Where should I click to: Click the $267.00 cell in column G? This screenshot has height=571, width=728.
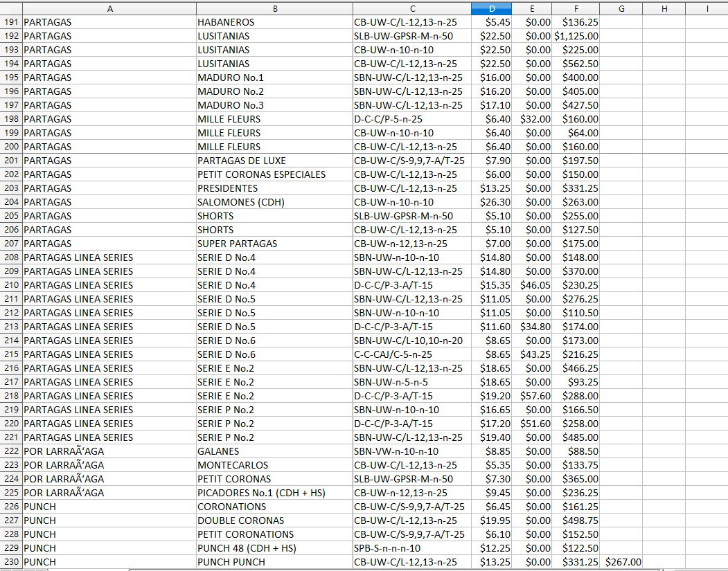[621, 562]
